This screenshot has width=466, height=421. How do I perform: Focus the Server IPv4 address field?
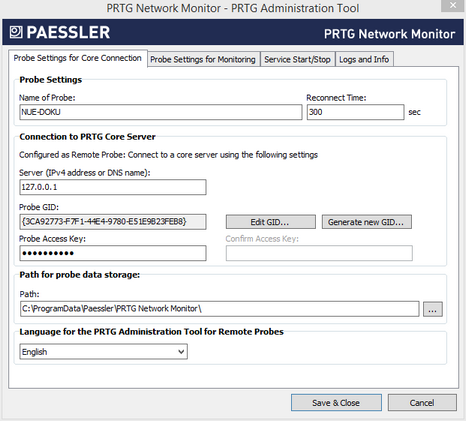point(113,187)
